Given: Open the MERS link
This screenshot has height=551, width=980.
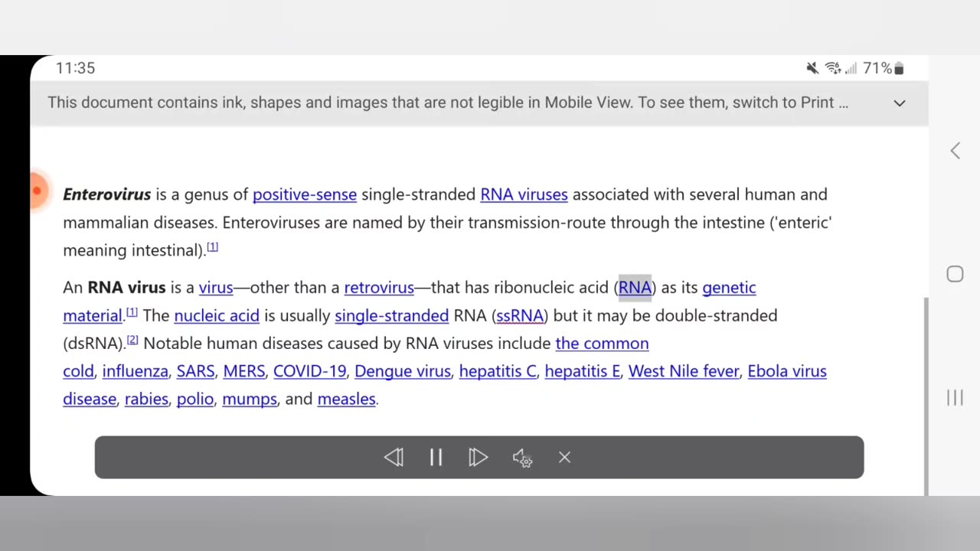Looking at the screenshot, I should click(244, 371).
